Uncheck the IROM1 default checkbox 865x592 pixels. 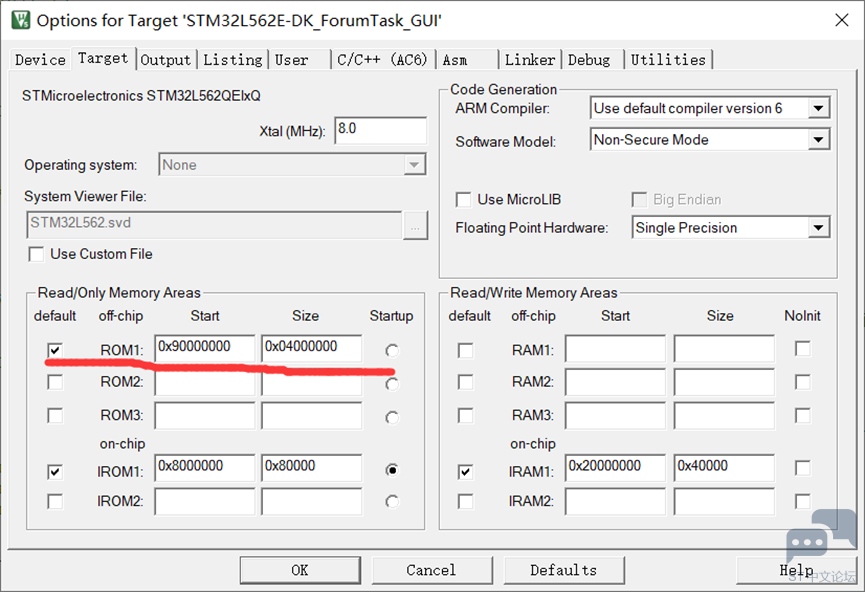[55, 472]
